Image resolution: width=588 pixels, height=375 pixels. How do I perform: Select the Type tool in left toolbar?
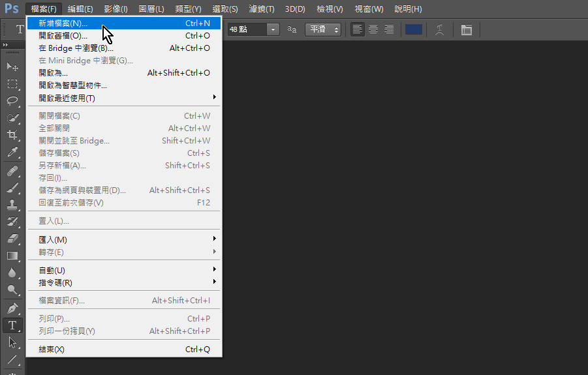pyautogui.click(x=12, y=325)
